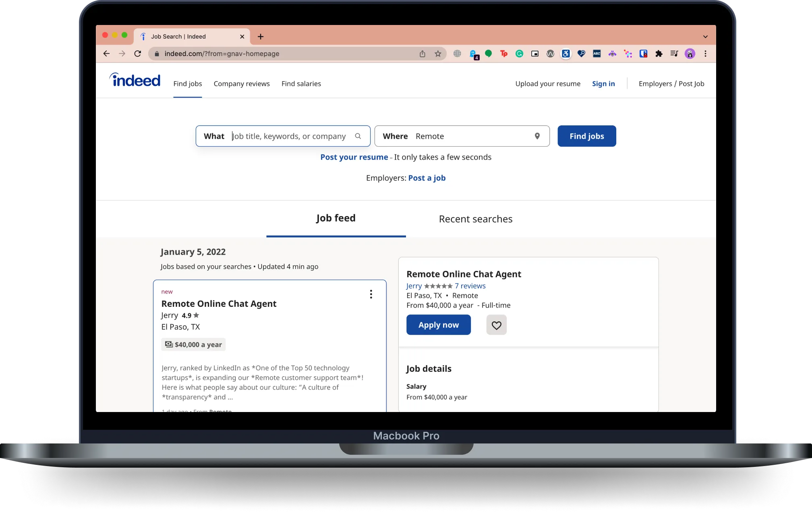Save the job with the heart icon

point(496,325)
